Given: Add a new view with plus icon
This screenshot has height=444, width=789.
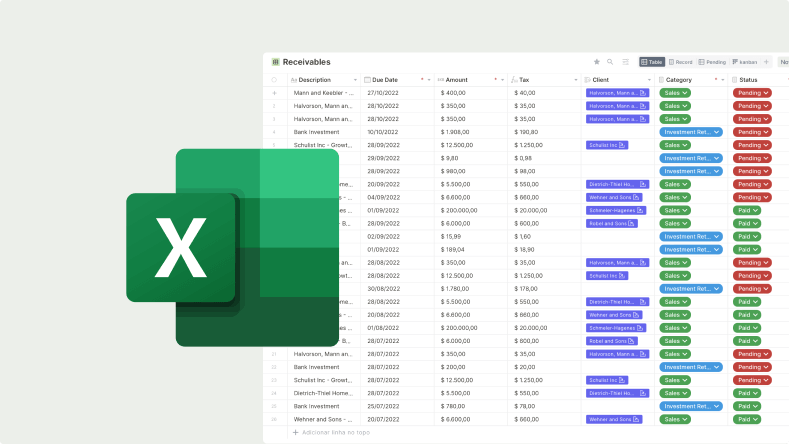Looking at the screenshot, I should click(766, 62).
